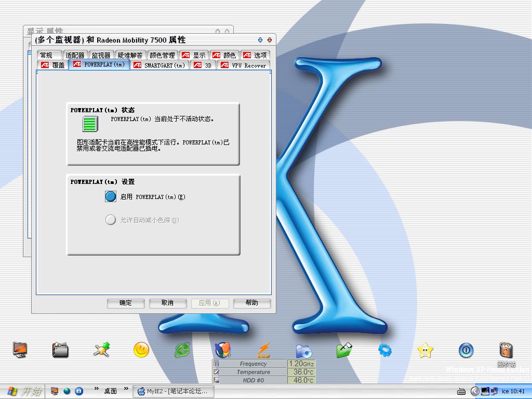Switch to the MyIE2 taskbar window button

173,391
